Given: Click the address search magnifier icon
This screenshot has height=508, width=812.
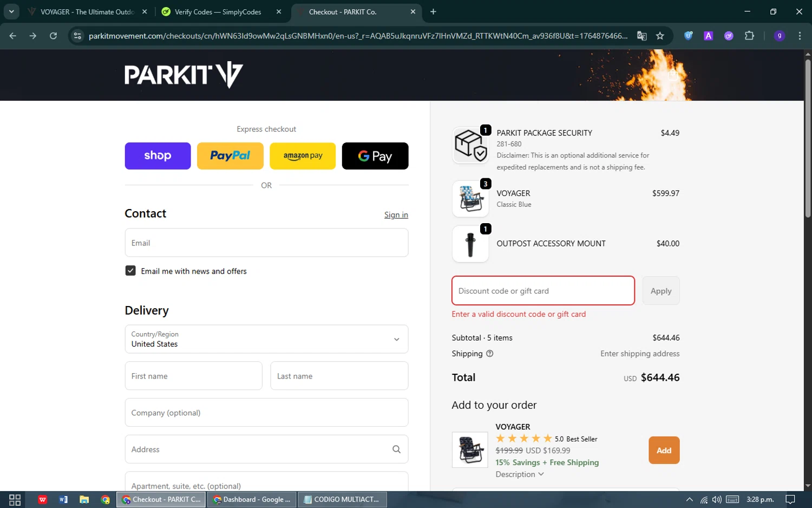Looking at the screenshot, I should point(396,450).
